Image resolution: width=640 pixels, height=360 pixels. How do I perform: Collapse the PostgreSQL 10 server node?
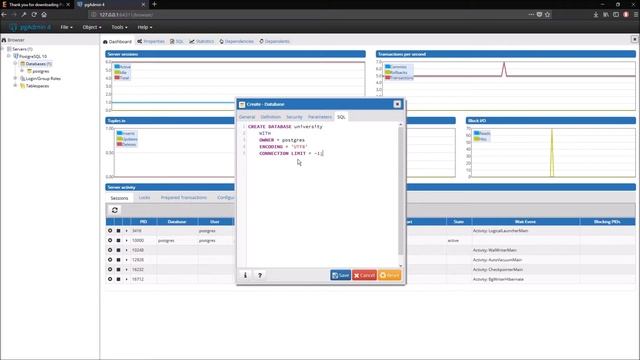click(x=9, y=56)
